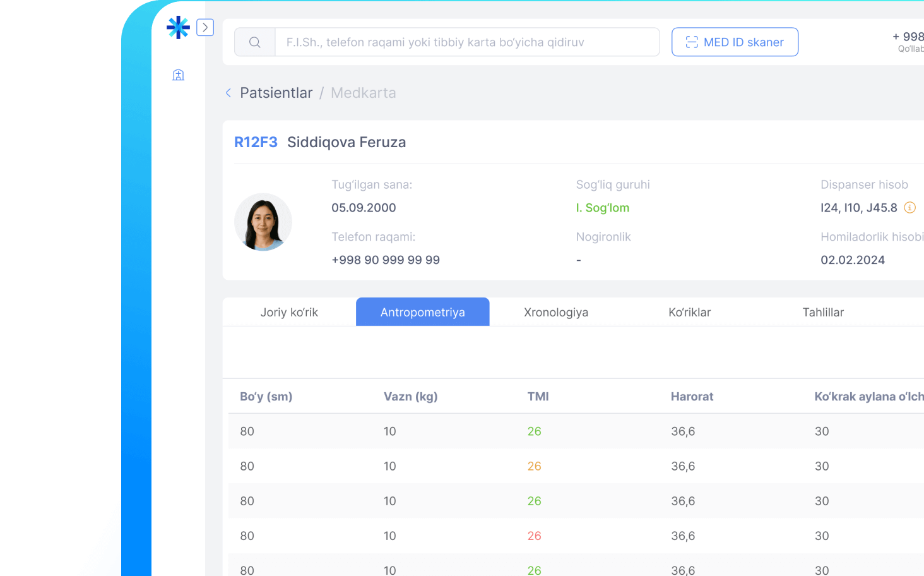Focus the patient search input field
Viewport: 924px width, 576px height.
point(467,42)
